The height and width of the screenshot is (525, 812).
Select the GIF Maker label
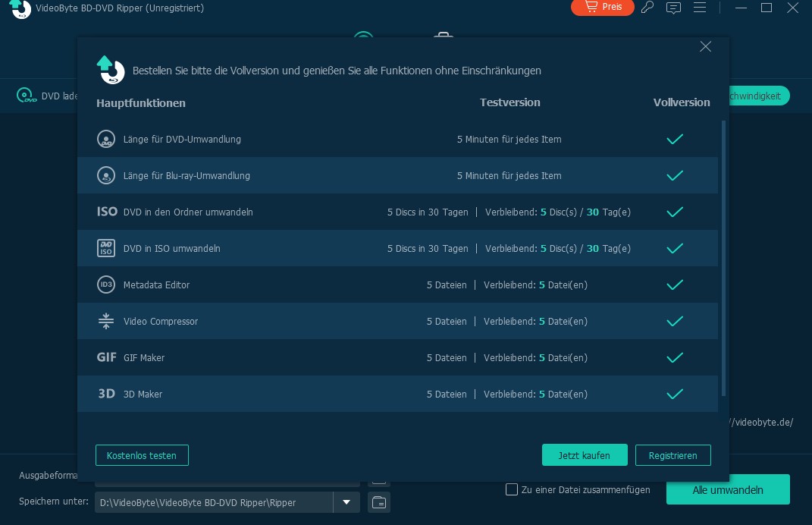click(144, 357)
